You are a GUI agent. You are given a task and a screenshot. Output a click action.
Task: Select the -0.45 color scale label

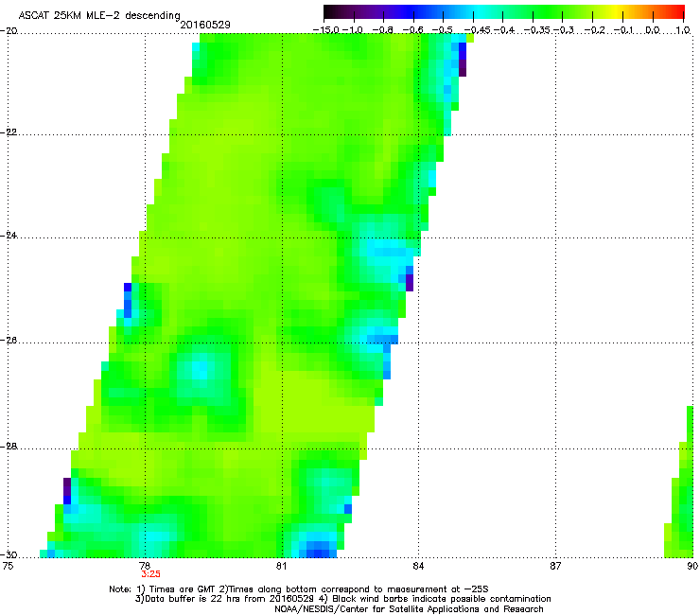477,30
